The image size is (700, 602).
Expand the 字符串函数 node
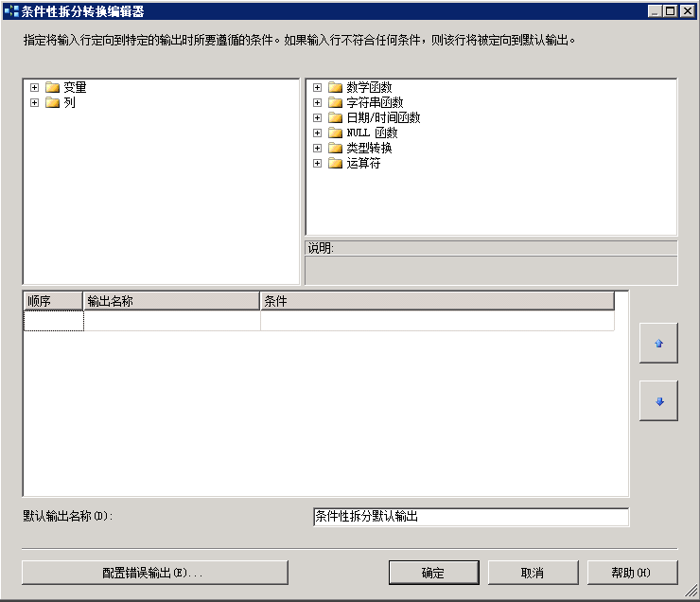pos(317,103)
